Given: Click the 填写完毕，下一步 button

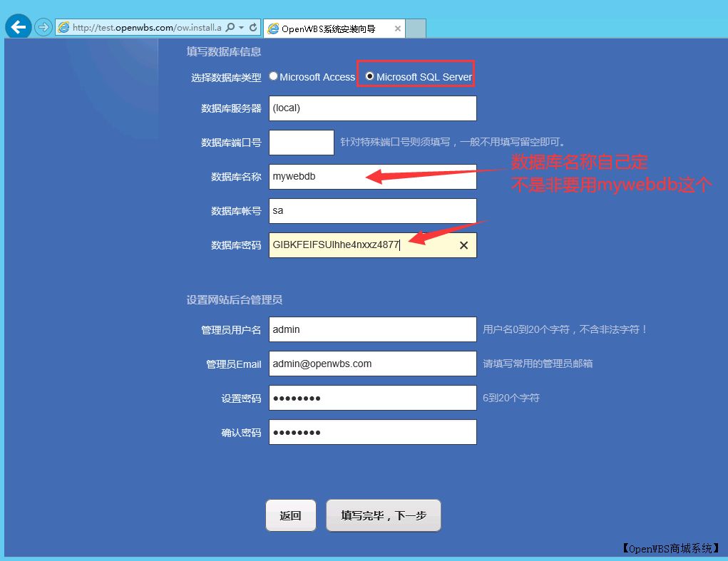Looking at the screenshot, I should coord(383,515).
